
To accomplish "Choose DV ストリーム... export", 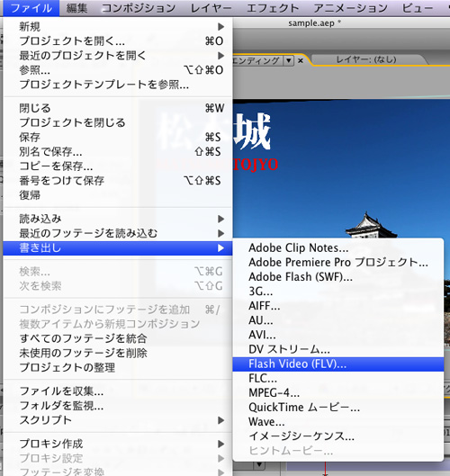I will [338, 349].
